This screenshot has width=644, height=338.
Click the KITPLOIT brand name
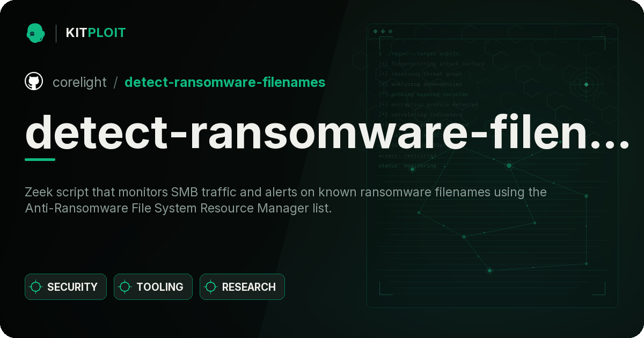point(96,33)
